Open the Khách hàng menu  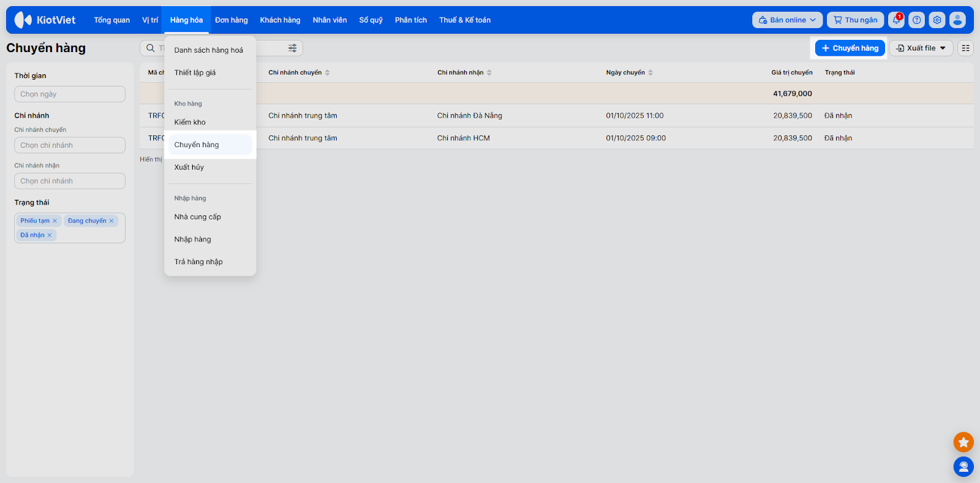click(281, 20)
